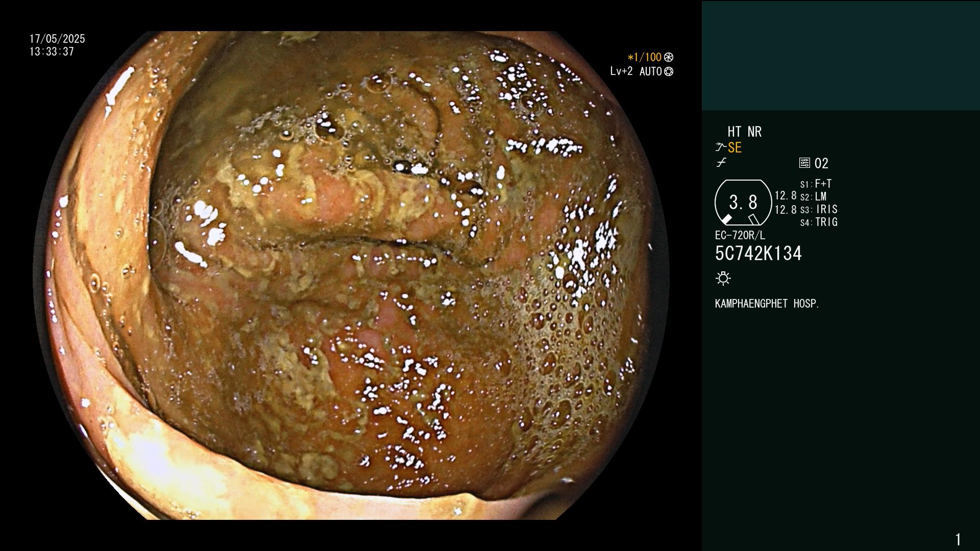Click the HT NR indicator
This screenshot has width=980, height=551.
[745, 132]
